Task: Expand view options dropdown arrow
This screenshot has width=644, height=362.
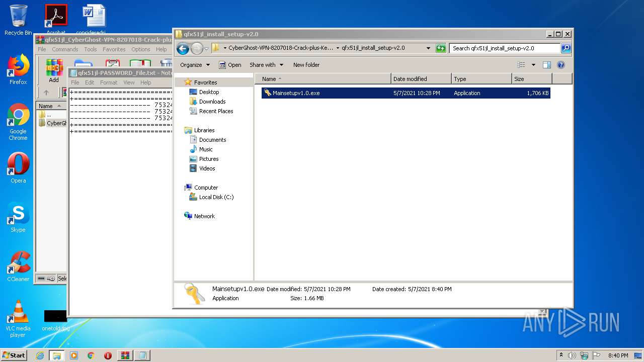Action: [x=533, y=65]
